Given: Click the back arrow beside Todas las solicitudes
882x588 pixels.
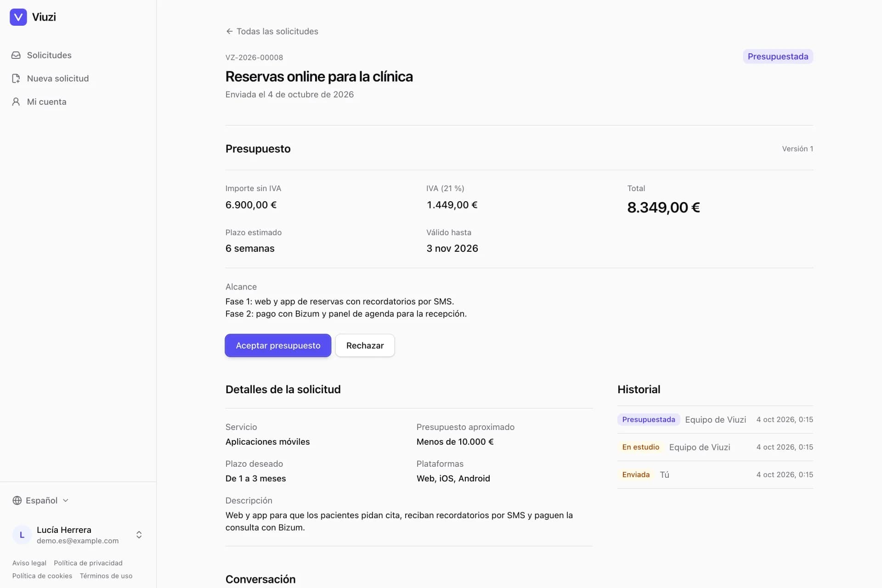Looking at the screenshot, I should point(229,31).
